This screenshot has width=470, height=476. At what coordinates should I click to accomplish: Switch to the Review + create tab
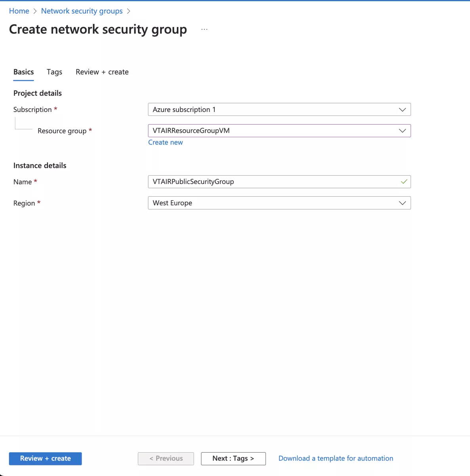point(102,72)
